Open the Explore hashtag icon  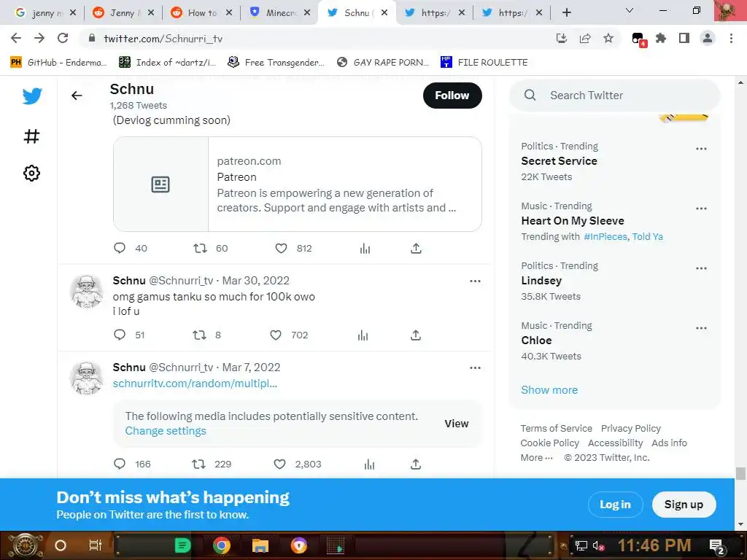(x=32, y=136)
